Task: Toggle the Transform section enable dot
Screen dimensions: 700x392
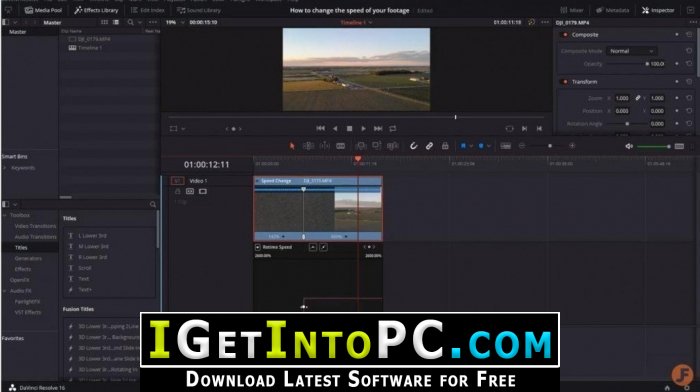Action: pos(565,82)
